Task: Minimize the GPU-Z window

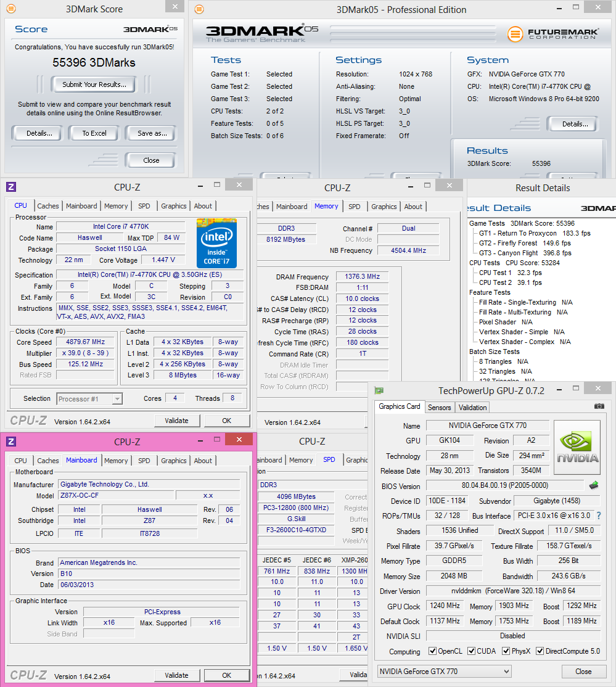Action: [x=559, y=390]
